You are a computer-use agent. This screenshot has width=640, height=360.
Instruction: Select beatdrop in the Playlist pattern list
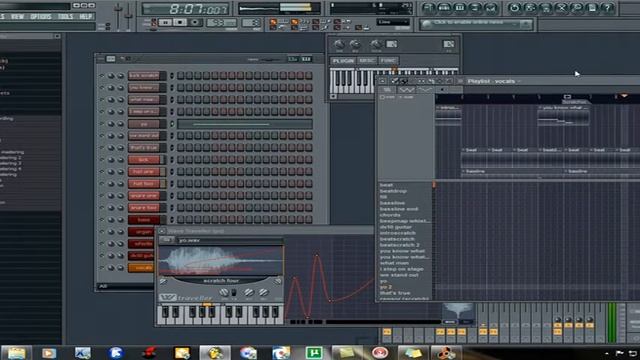pyautogui.click(x=393, y=191)
